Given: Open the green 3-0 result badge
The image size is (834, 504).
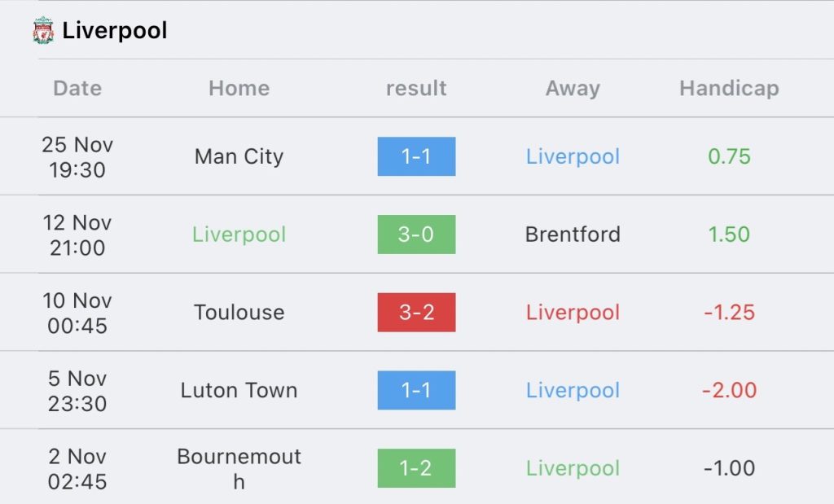Looking at the screenshot, I should tap(416, 234).
